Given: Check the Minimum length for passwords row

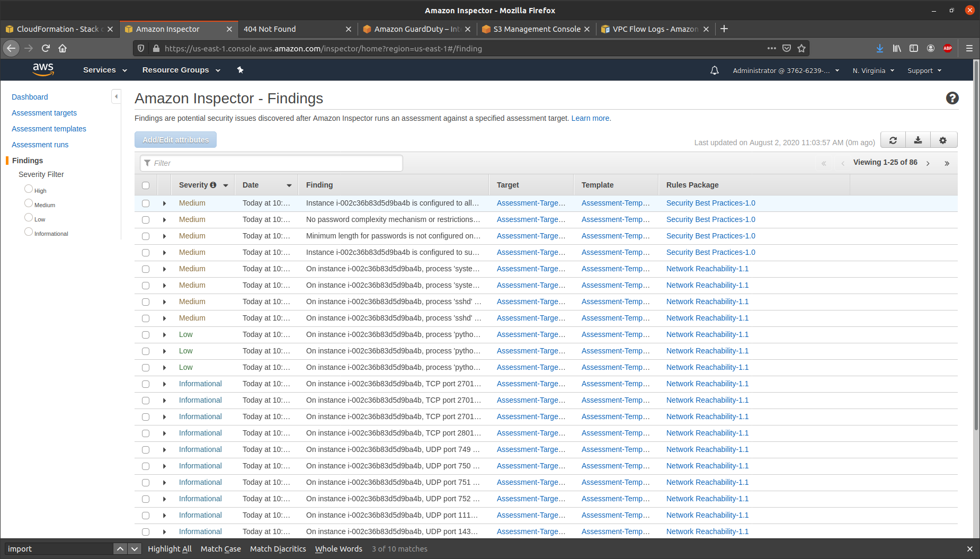Looking at the screenshot, I should (146, 236).
